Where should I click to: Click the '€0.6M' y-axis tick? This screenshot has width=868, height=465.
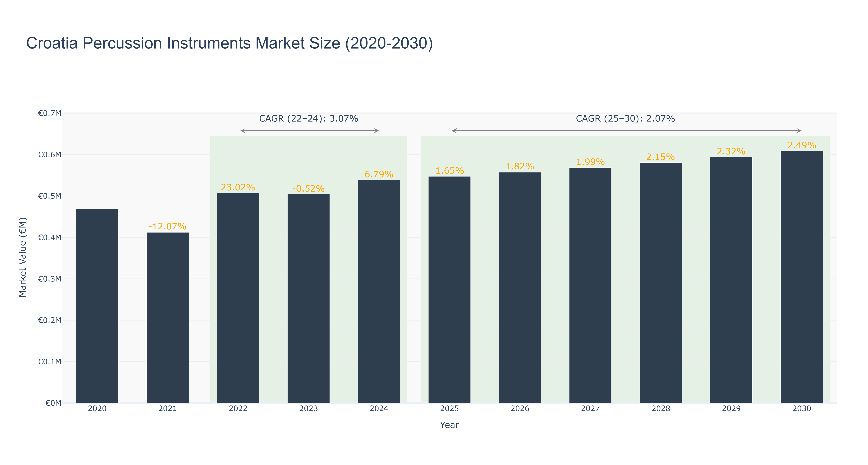point(50,155)
